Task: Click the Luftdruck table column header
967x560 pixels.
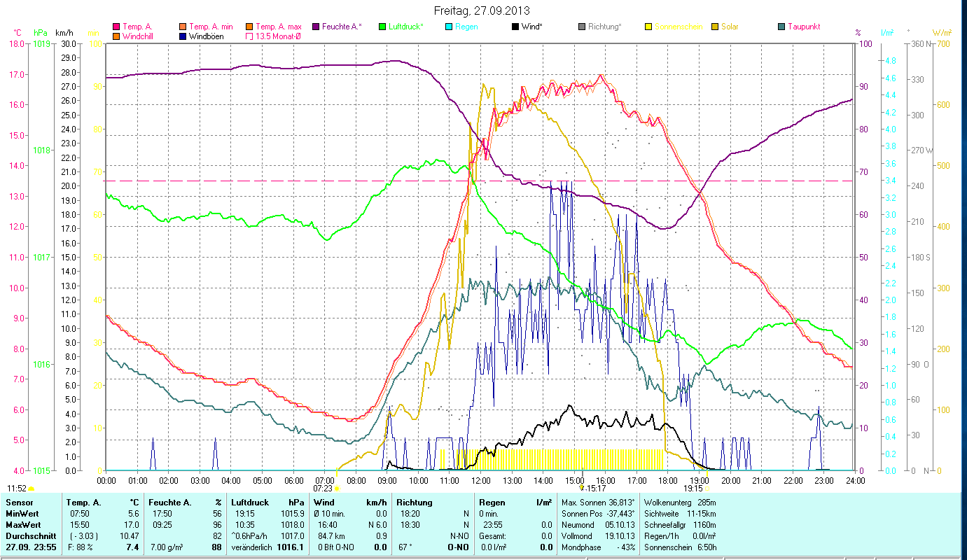Action: pos(250,503)
